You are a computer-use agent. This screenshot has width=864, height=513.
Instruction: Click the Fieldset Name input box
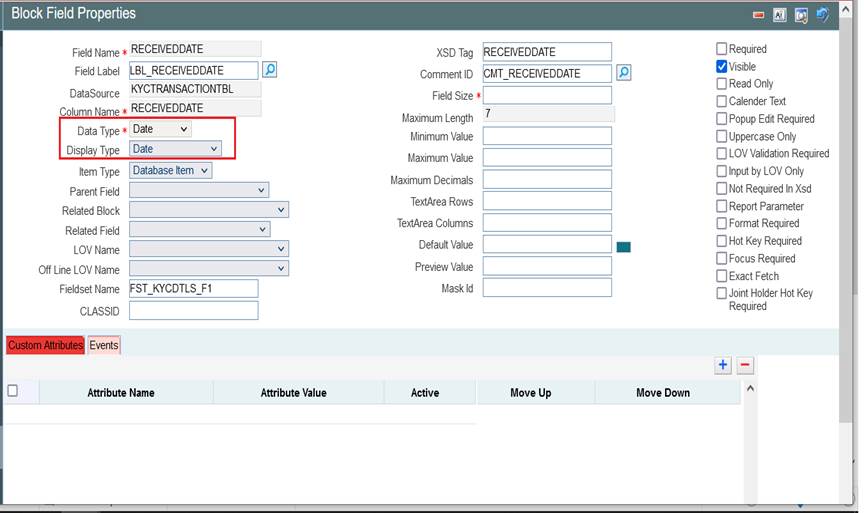point(193,288)
